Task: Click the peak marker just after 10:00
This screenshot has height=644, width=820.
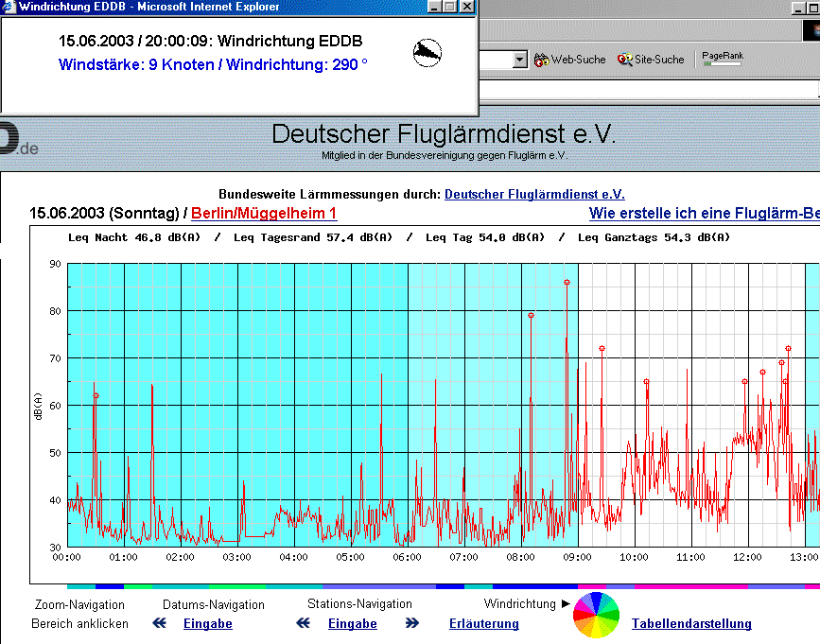Action: click(x=646, y=382)
